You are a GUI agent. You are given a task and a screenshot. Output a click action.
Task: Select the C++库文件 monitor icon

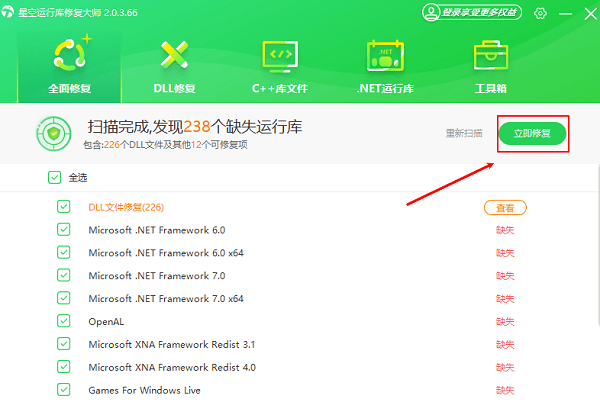[280, 57]
